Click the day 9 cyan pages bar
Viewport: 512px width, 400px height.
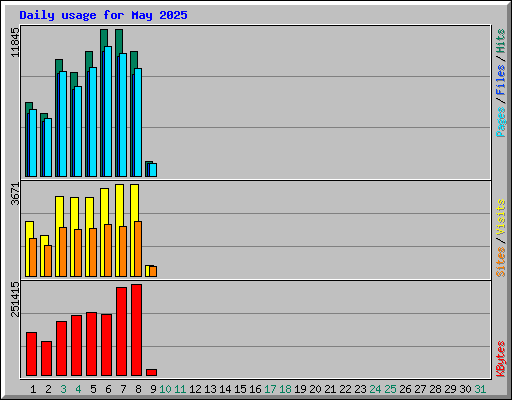point(153,170)
